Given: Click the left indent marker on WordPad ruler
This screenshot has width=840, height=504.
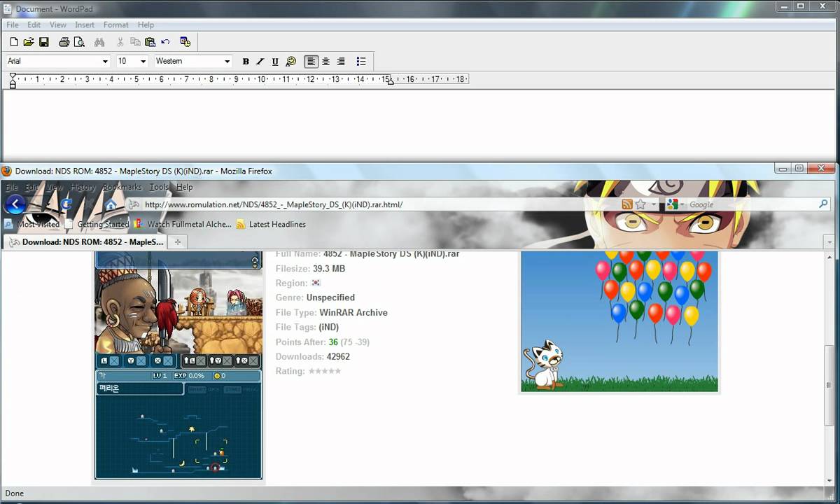Looking at the screenshot, I should pos(13,80).
